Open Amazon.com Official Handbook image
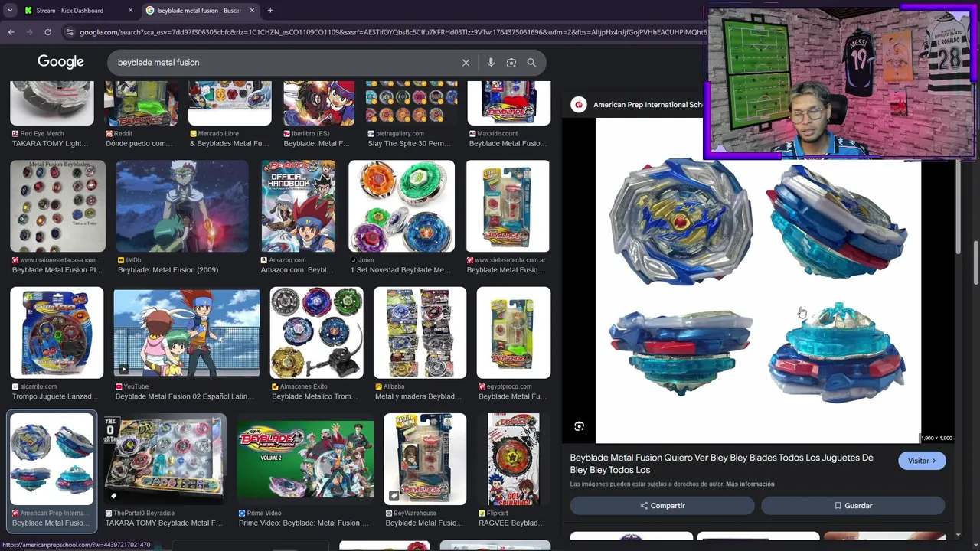 pos(298,206)
